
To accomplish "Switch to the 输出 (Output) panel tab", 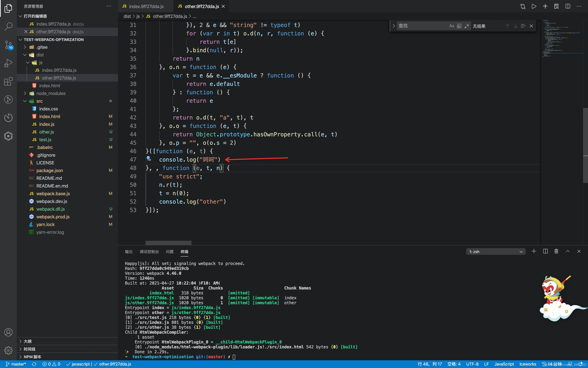I will (128, 251).
